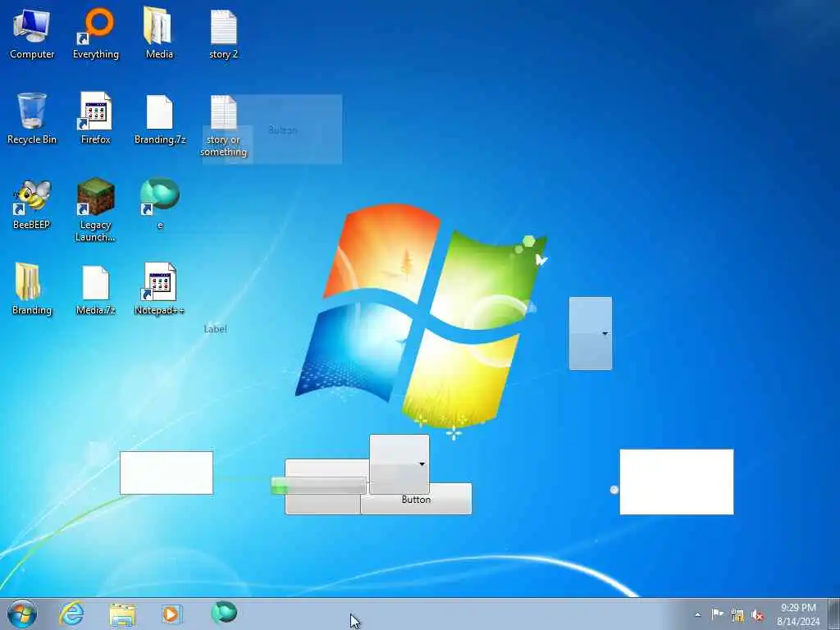Launch Internet Explorer from the taskbar
The height and width of the screenshot is (630, 840).
71,614
